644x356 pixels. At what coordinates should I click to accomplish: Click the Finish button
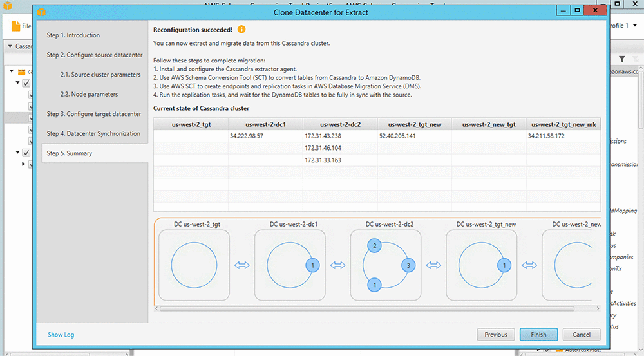pos(538,335)
